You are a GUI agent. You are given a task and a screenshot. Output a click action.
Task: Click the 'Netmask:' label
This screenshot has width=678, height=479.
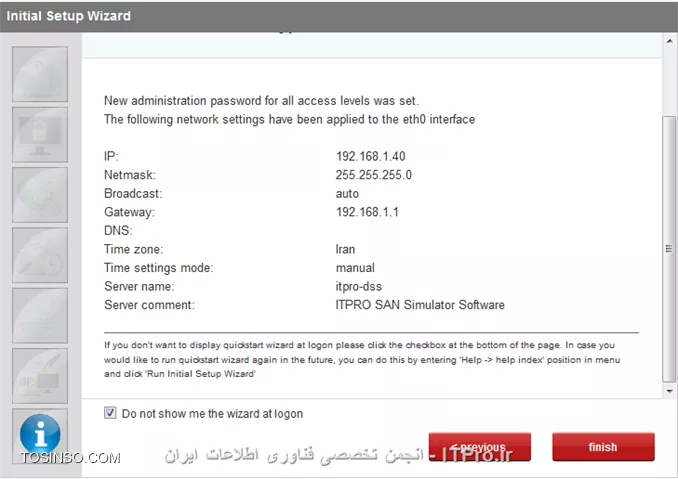tap(130, 175)
